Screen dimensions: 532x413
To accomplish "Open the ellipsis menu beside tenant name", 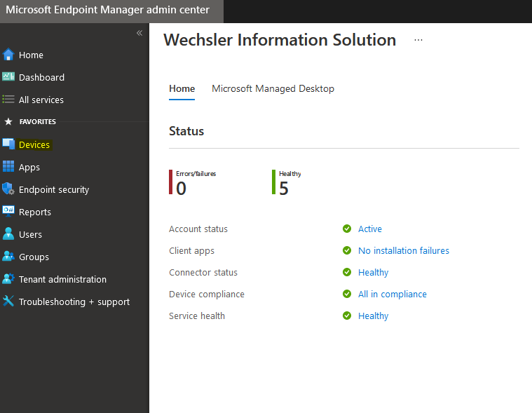I will click(x=418, y=41).
